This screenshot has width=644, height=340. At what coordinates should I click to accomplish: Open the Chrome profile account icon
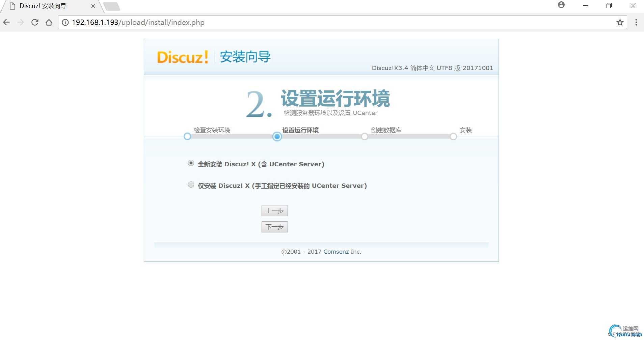click(x=561, y=5)
